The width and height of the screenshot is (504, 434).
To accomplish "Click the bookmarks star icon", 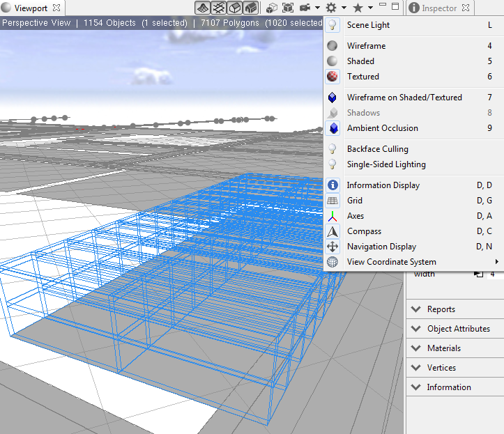I will pyautogui.click(x=358, y=8).
